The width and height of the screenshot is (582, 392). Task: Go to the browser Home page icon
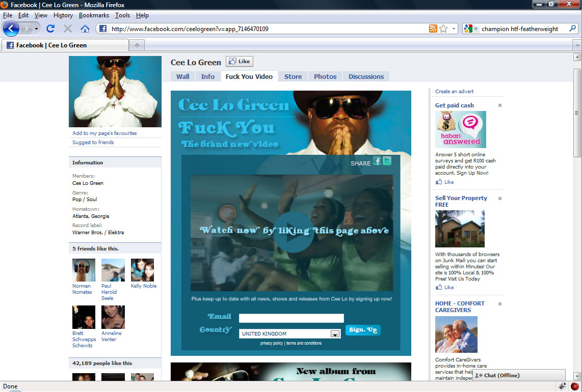85,29
